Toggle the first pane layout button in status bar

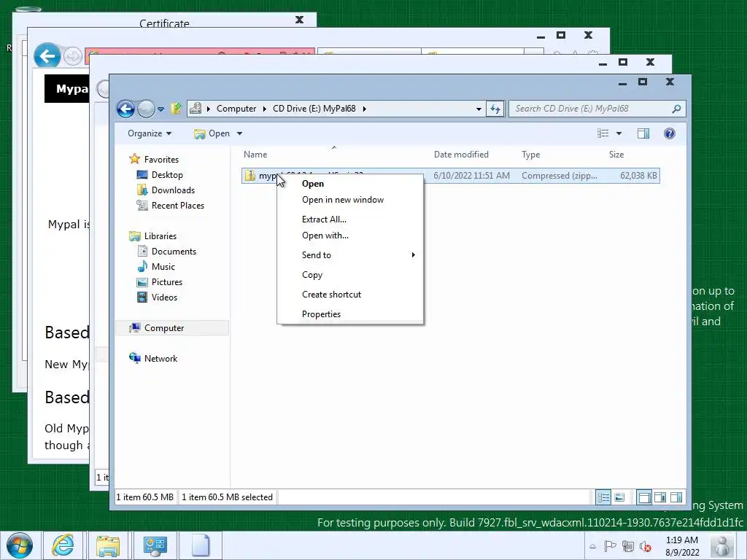[644, 497]
